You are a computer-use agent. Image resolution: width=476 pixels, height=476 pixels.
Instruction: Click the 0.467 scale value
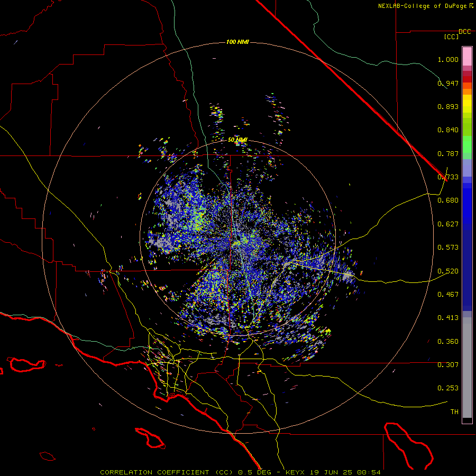tap(448, 295)
